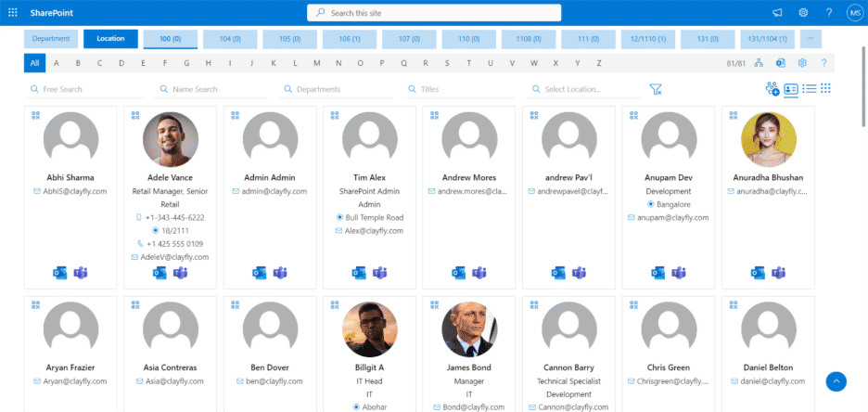This screenshot has width=868, height=412.
Task: Click Adele Vance profile photo
Action: click(171, 139)
